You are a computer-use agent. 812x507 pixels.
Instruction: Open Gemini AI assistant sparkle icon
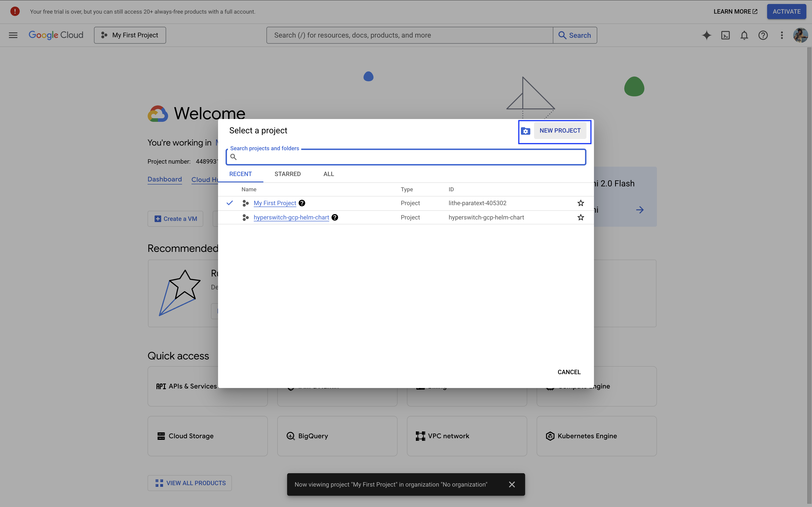pos(706,35)
